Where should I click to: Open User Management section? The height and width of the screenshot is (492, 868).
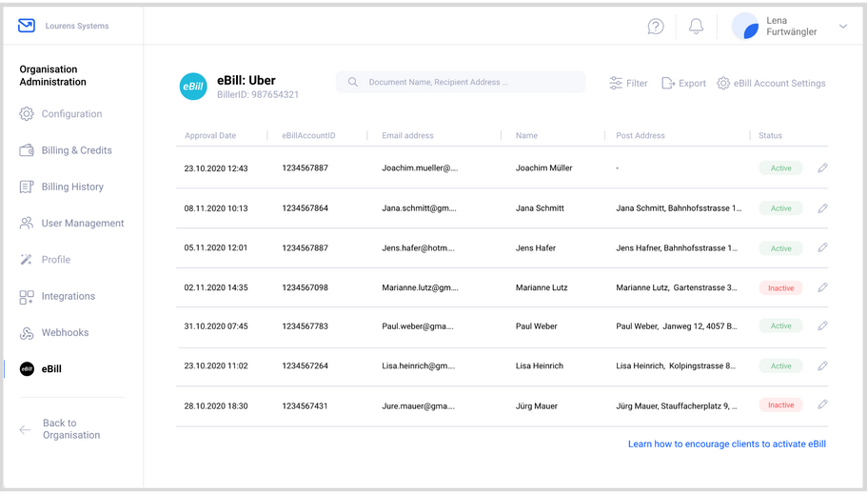[83, 223]
